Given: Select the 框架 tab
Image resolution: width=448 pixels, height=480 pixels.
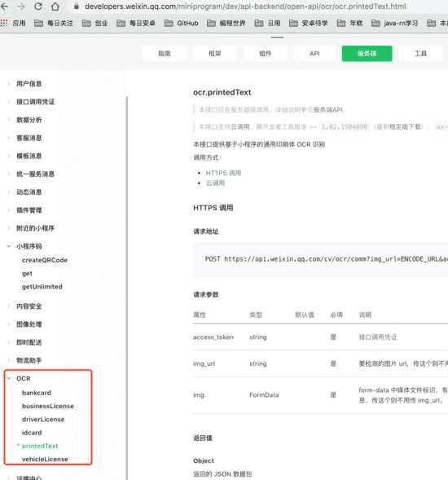Looking at the screenshot, I should coord(214,54).
